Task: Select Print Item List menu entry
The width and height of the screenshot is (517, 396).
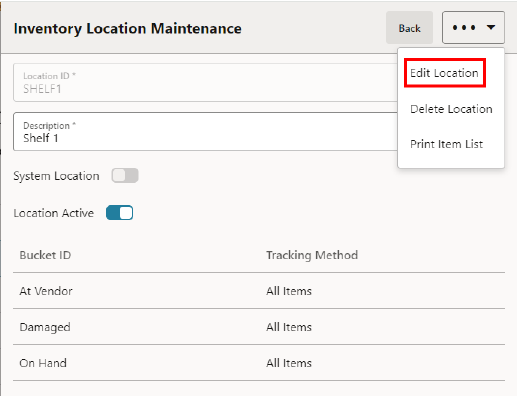Action: click(x=446, y=144)
